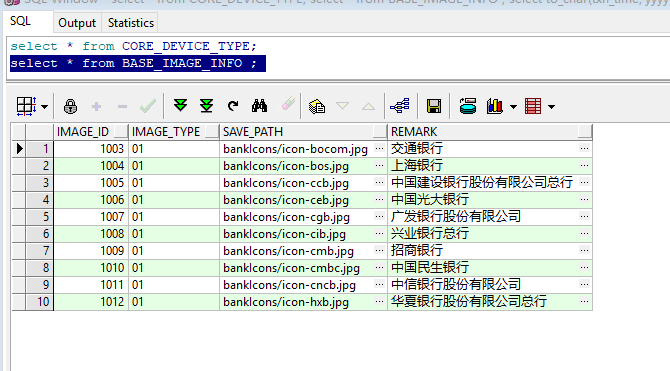Click the CORE_DEVICE_TYPE select statement line

click(133, 46)
